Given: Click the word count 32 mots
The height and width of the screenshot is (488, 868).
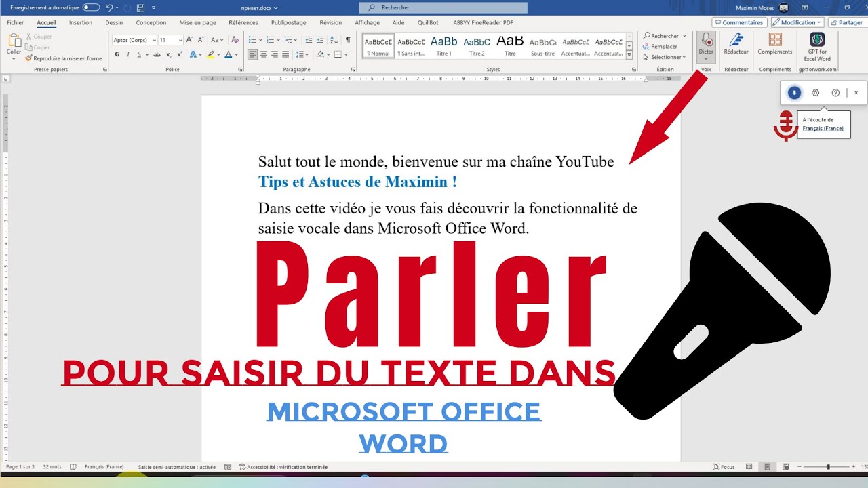Looking at the screenshot, I should tap(52, 467).
